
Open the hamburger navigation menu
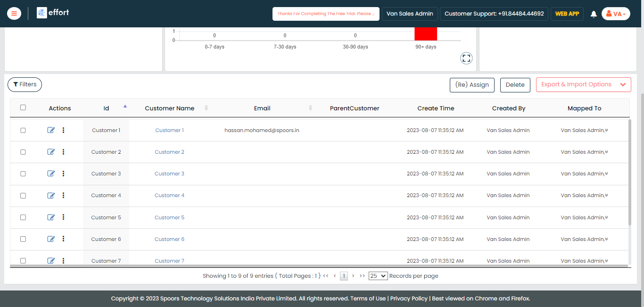click(x=14, y=14)
